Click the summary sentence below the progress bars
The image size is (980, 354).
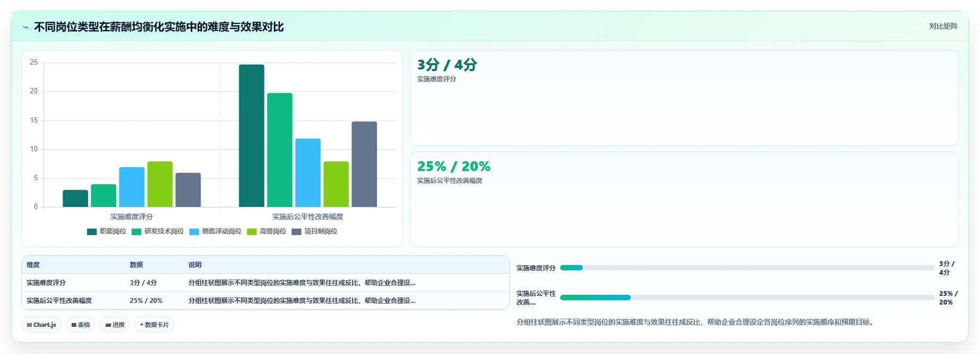[x=696, y=323]
